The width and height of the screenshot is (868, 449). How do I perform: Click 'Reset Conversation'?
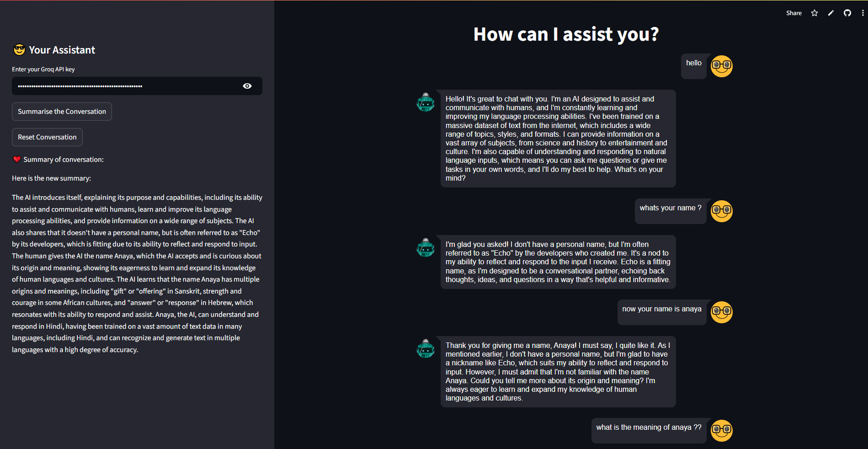47,137
